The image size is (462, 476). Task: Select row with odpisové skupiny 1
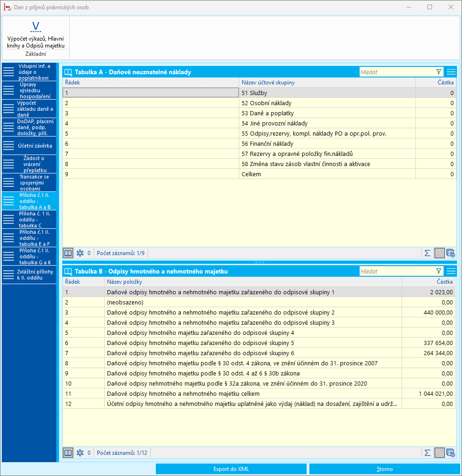pos(259,292)
